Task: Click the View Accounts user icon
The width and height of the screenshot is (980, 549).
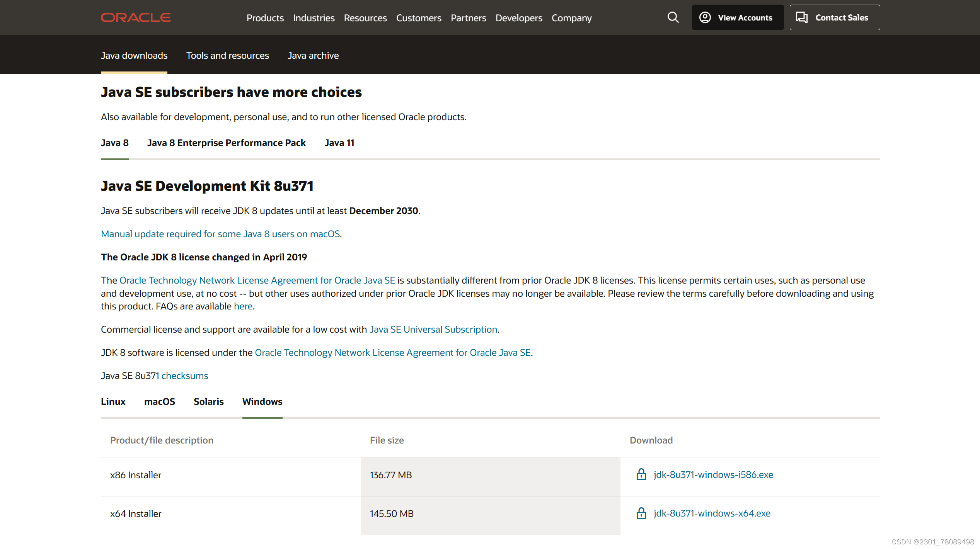Action: 705,17
